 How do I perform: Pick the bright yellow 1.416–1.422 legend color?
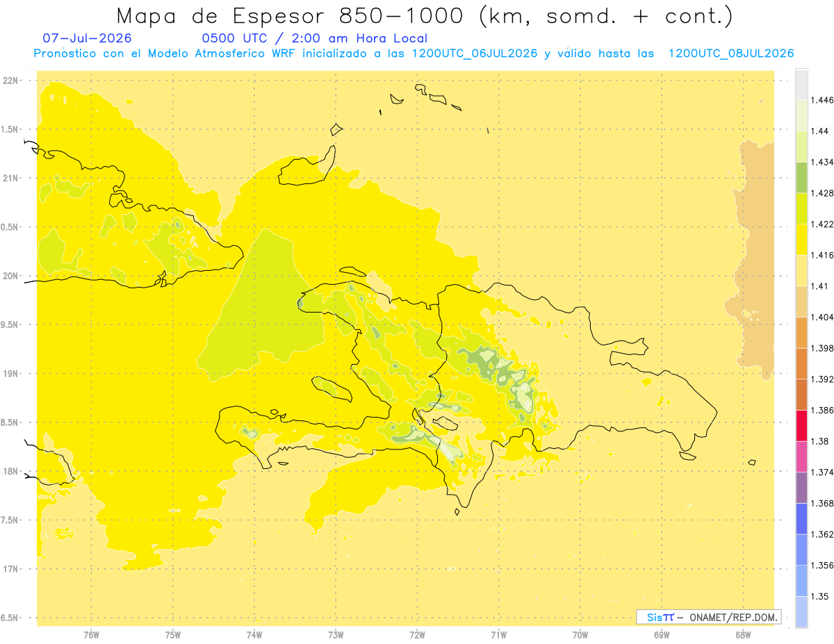801,240
